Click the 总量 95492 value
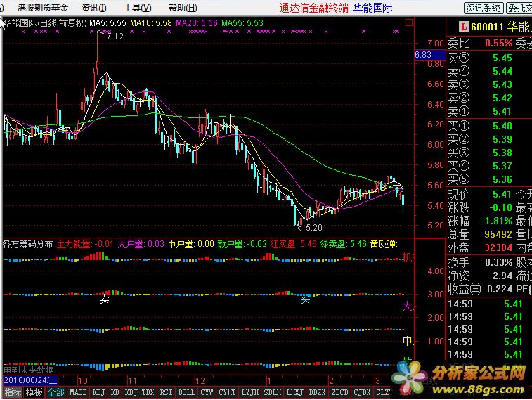 click(498, 234)
